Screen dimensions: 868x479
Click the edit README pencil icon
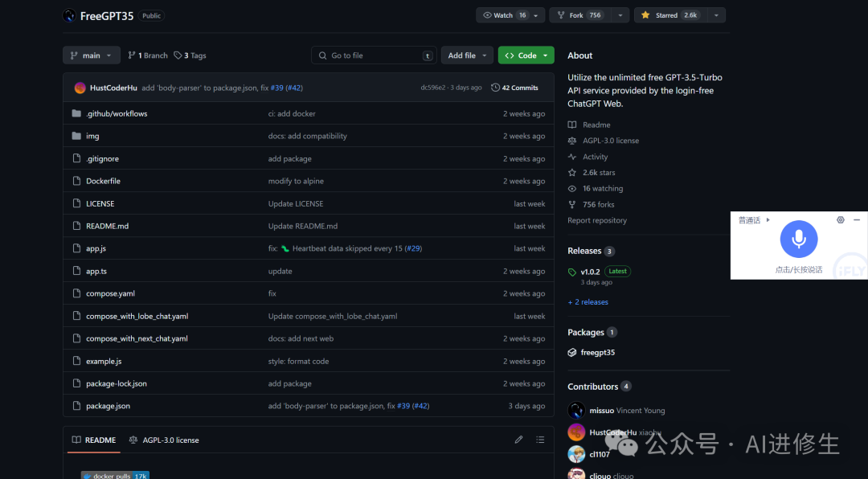coord(519,440)
